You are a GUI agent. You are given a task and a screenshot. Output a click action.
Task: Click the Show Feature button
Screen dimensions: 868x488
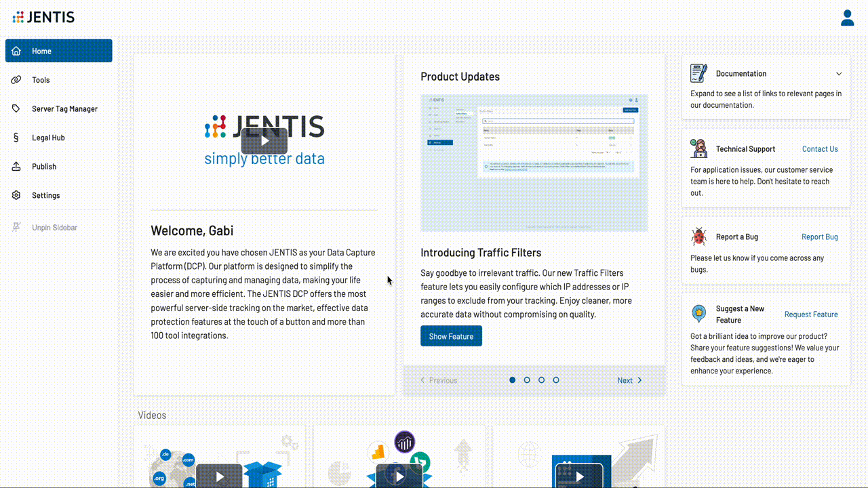(451, 336)
